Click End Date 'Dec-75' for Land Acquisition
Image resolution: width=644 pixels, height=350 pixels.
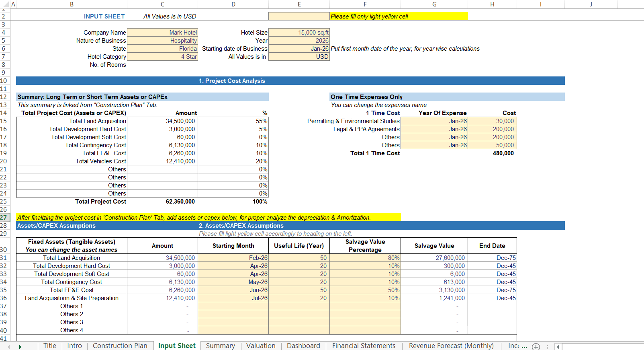492,258
